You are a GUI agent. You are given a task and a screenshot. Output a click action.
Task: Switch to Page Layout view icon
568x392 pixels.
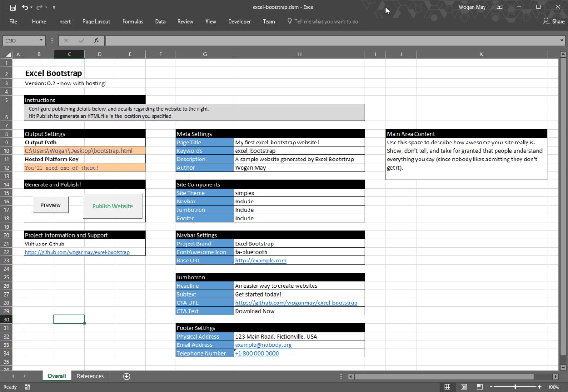[x=464, y=387]
